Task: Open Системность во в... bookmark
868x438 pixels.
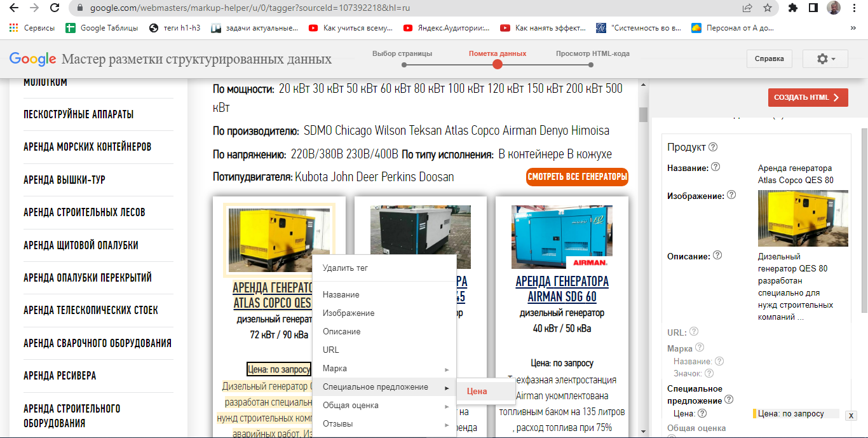Action: [x=639, y=28]
